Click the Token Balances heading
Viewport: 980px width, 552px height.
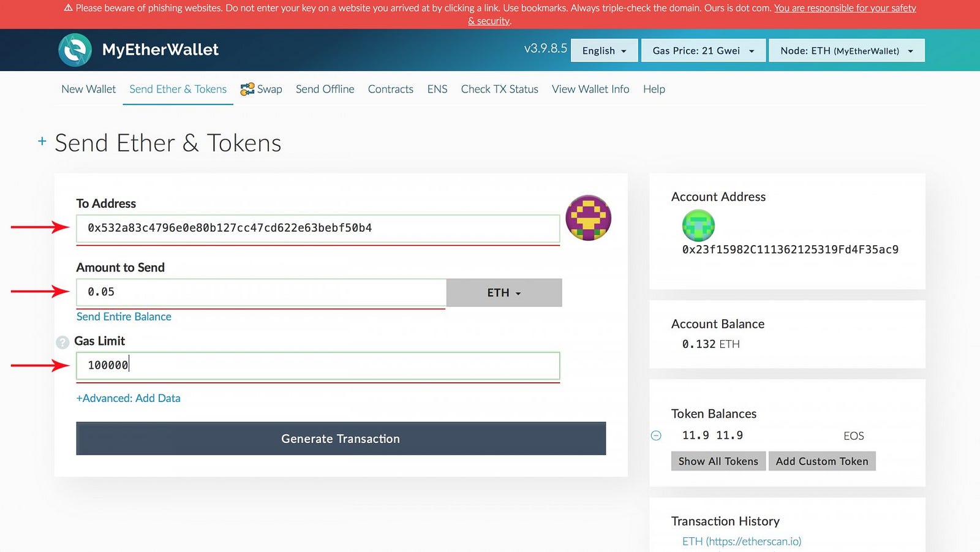point(714,414)
